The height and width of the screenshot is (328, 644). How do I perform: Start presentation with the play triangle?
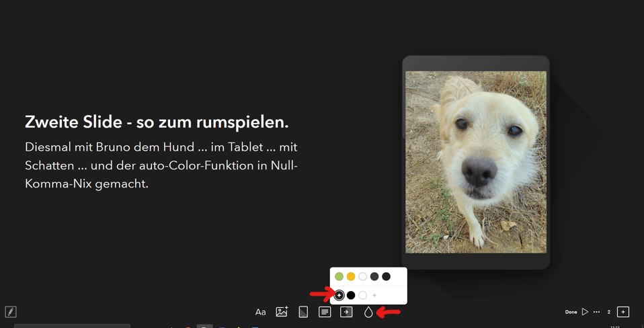(x=585, y=312)
